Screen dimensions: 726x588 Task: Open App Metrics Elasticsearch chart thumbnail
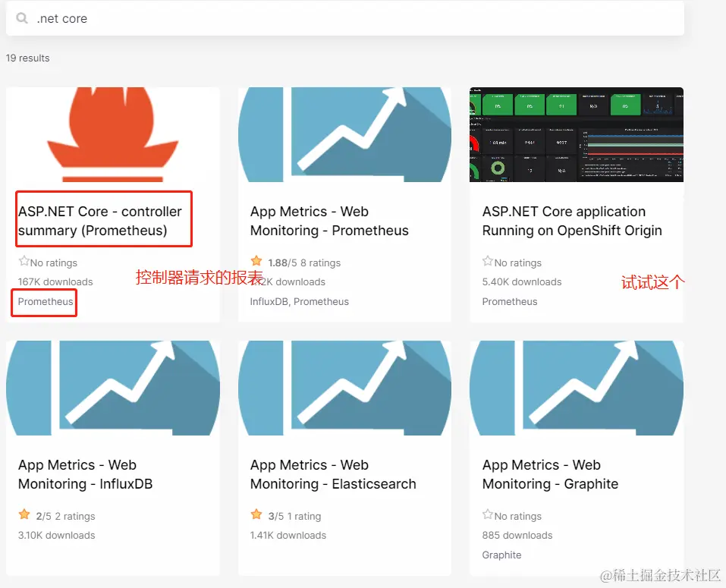[344, 388]
